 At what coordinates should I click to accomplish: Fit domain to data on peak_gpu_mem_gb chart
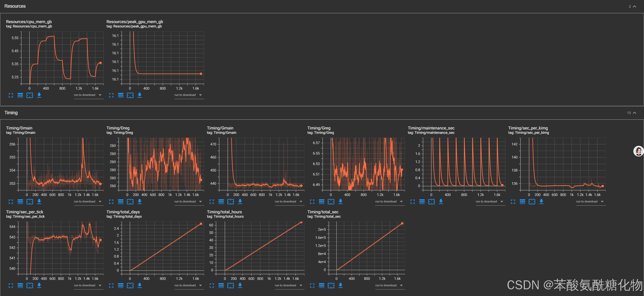point(130,95)
